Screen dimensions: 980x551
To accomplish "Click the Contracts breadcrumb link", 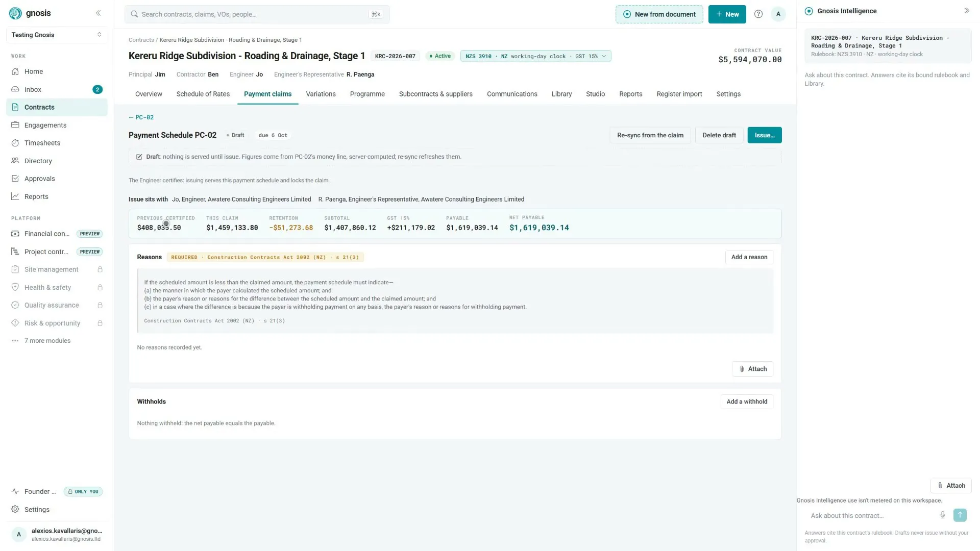I will (141, 40).
